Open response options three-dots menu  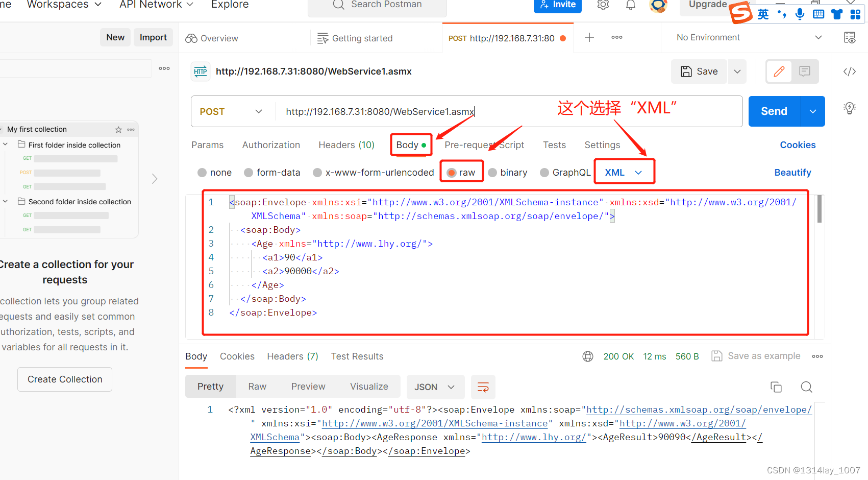[817, 356]
